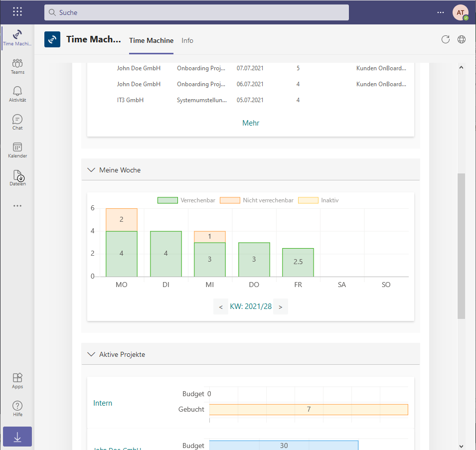Open more apps ellipsis in sidebar
Screen dimensions: 476x450
[x=17, y=205]
